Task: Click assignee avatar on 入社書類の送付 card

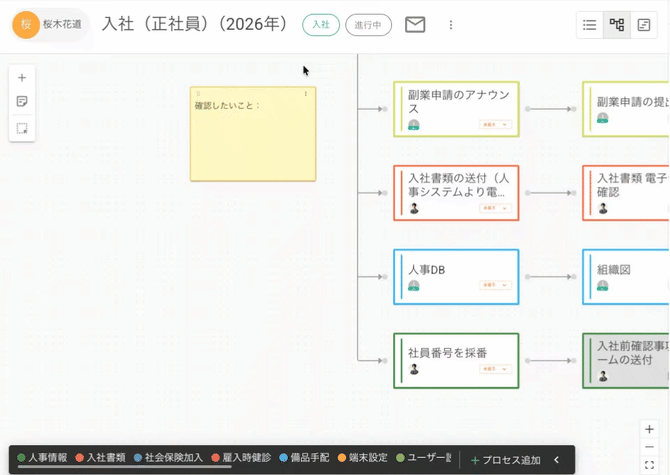Action: click(x=414, y=208)
